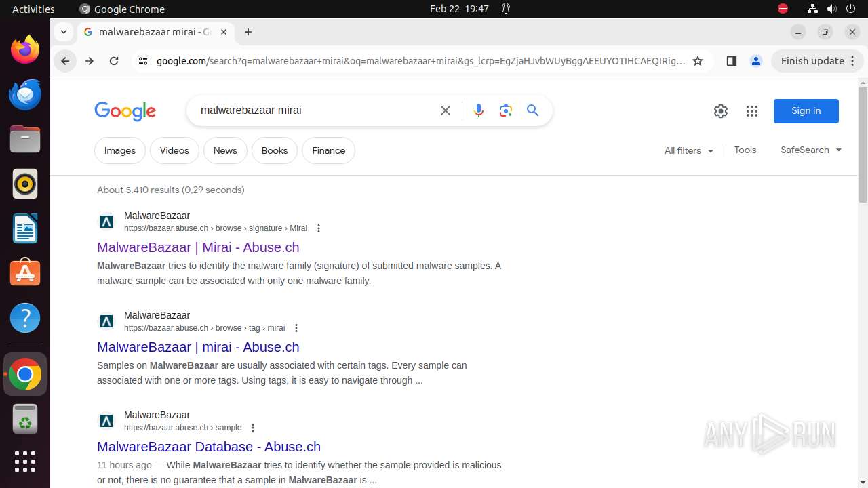This screenshot has width=868, height=488.
Task: Open the Chrome profile avatar
Action: point(755,61)
